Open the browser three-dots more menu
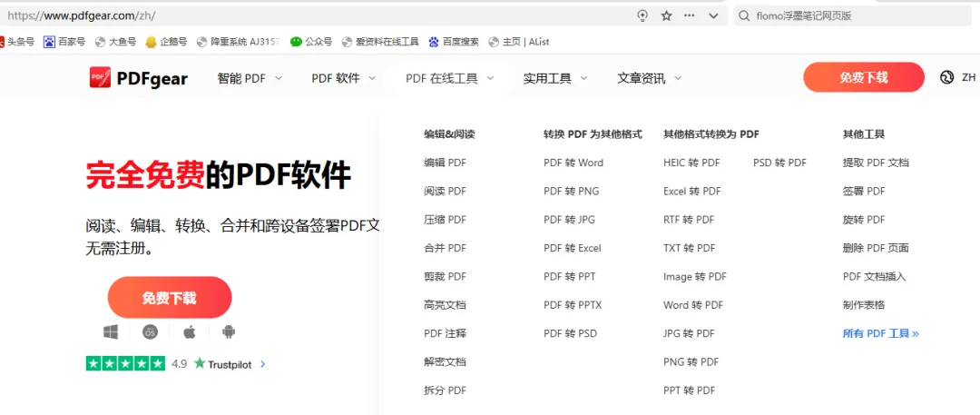This screenshot has height=415, width=980. tap(690, 15)
